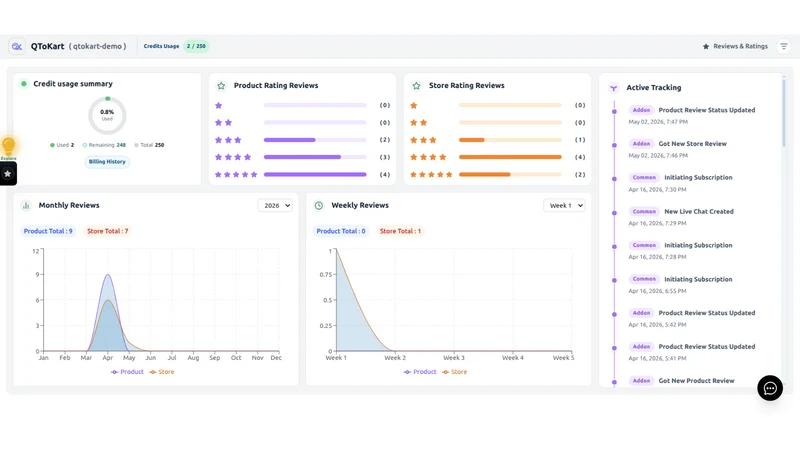The height and width of the screenshot is (450, 800).
Task: Click the Used 2 credit label
Action: pyautogui.click(x=62, y=145)
